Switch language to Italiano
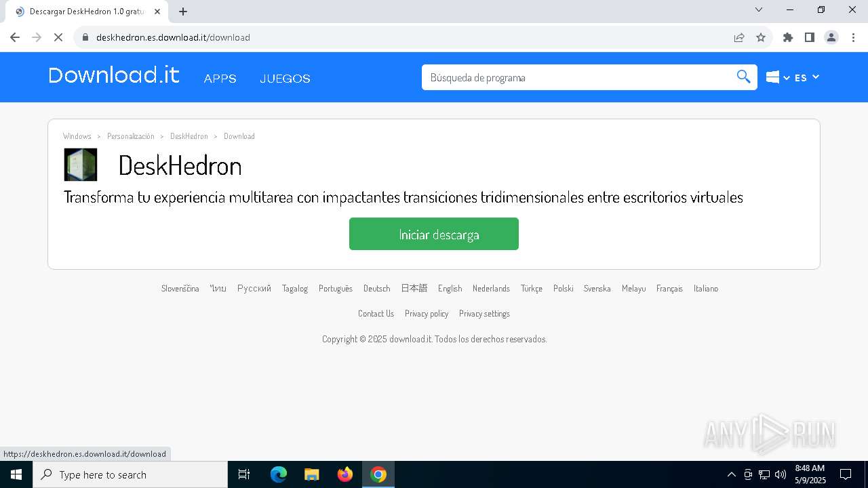Image resolution: width=868 pixels, height=488 pixels. [706, 288]
